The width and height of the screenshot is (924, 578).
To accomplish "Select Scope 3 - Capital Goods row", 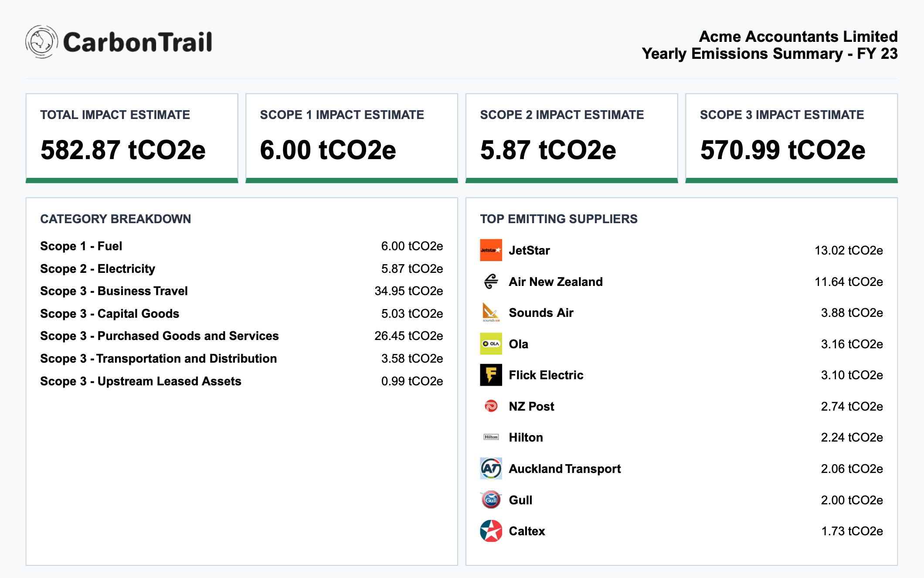I will pyautogui.click(x=241, y=314).
